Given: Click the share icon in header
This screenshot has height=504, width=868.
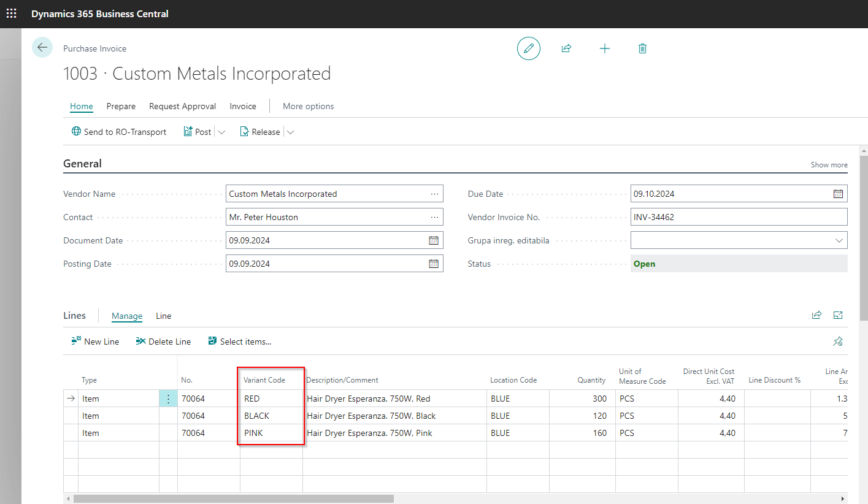Looking at the screenshot, I should (x=567, y=48).
